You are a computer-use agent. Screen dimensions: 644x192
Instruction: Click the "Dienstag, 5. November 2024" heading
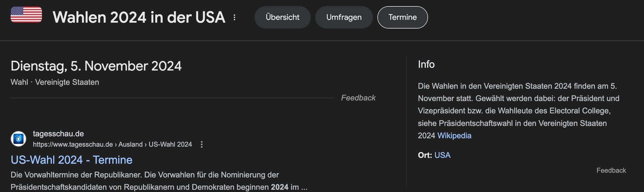tap(96, 66)
